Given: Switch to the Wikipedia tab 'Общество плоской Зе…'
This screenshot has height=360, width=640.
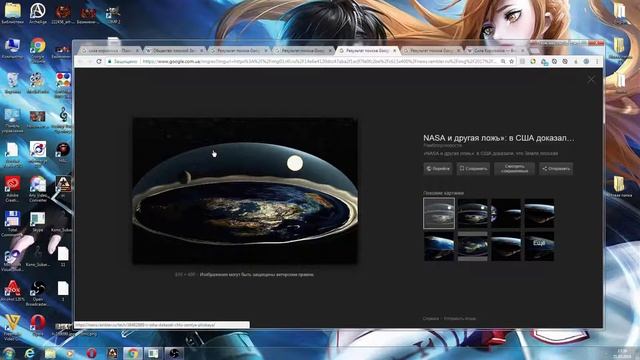Looking at the screenshot, I should coord(174,50).
